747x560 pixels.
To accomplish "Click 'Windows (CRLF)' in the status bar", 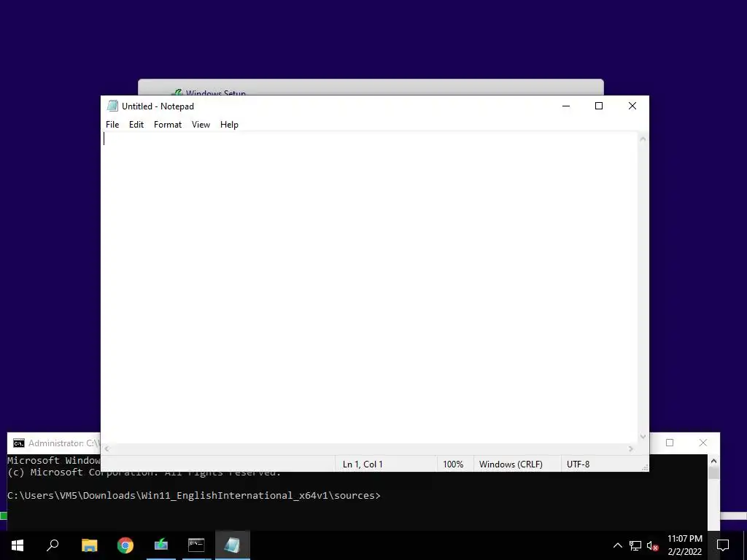I will (511, 464).
